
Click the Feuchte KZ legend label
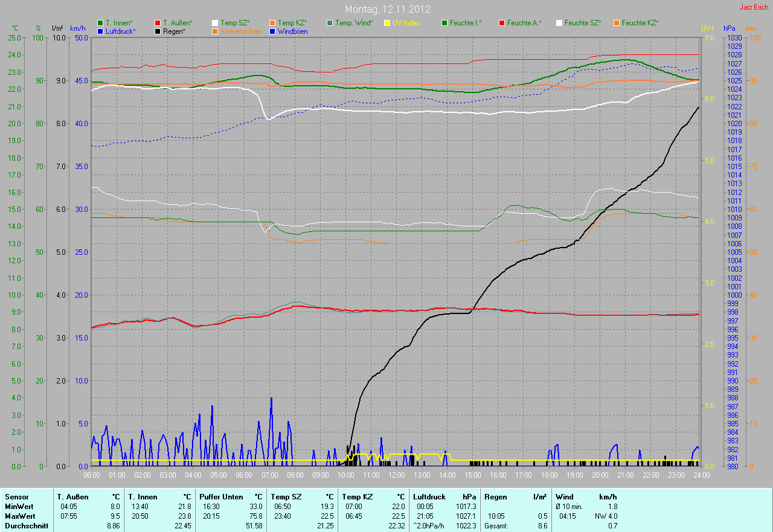(640, 23)
